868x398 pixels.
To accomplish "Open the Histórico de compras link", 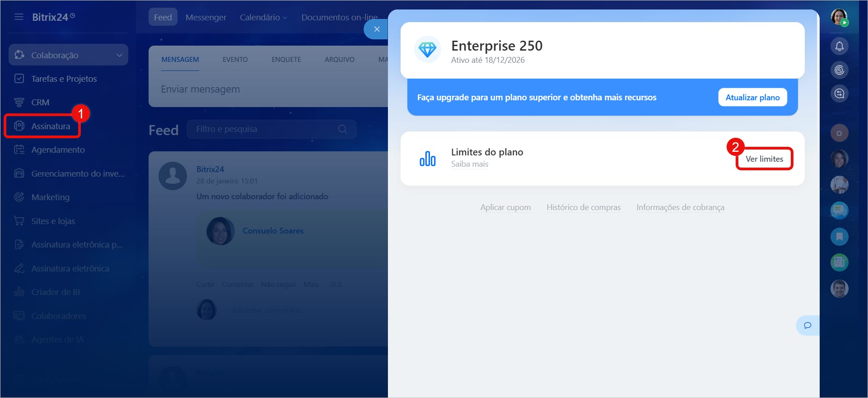I will (x=583, y=207).
